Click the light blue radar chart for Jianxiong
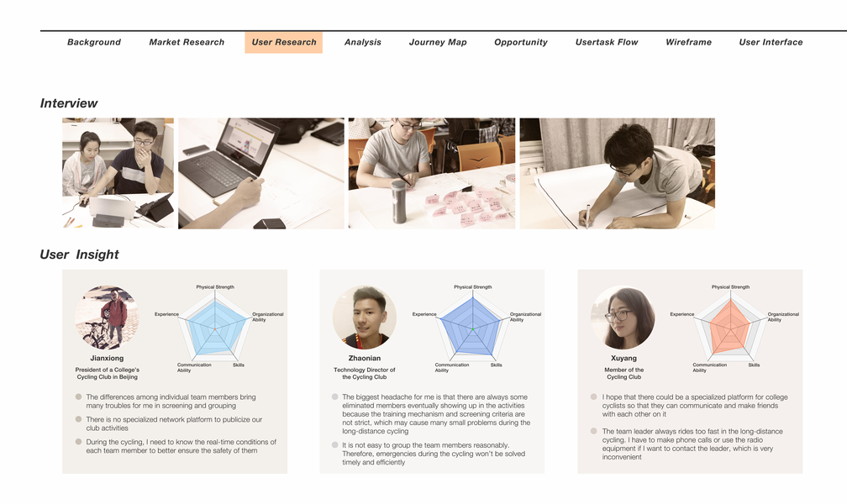This screenshot has width=847, height=504. 215,328
